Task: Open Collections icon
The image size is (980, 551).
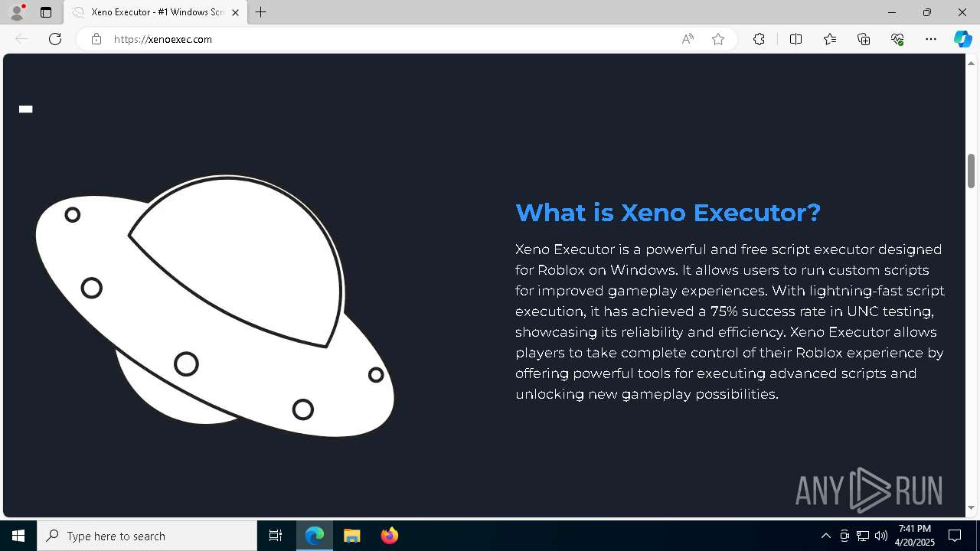Action: (864, 39)
